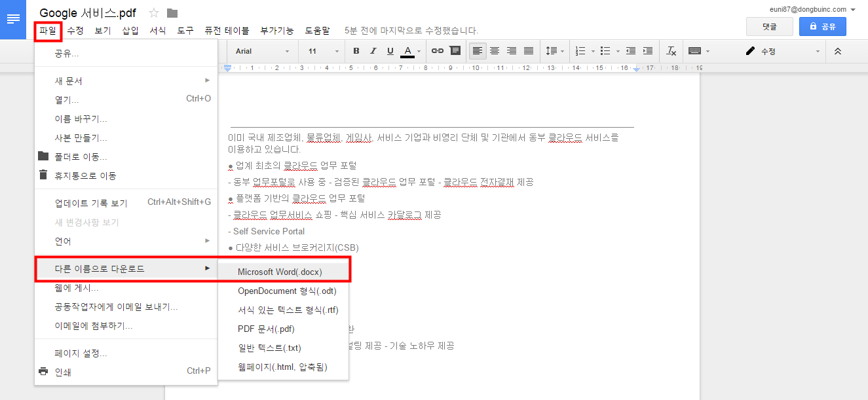This screenshot has height=400, width=868.
Task: Open the euni87@dongbuinc.com account dropdown
Action: 814,9
